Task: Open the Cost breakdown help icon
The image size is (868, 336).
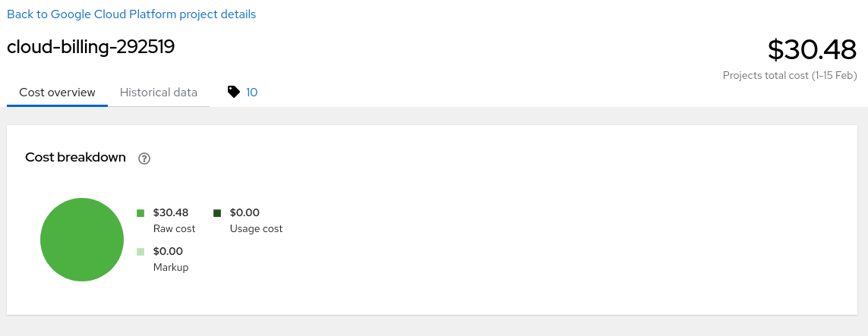Action: coord(144,159)
